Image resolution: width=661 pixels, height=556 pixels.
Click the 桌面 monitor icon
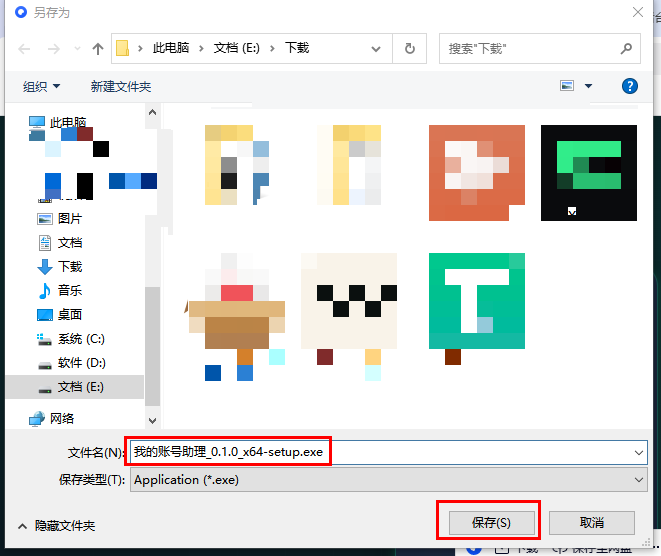45,315
